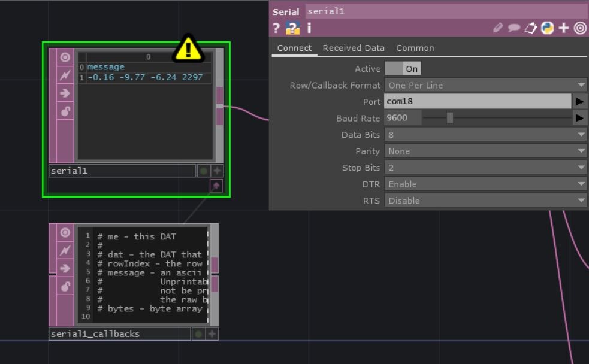
Task: Click plus button on serial1 node footer
Action: [x=217, y=171]
